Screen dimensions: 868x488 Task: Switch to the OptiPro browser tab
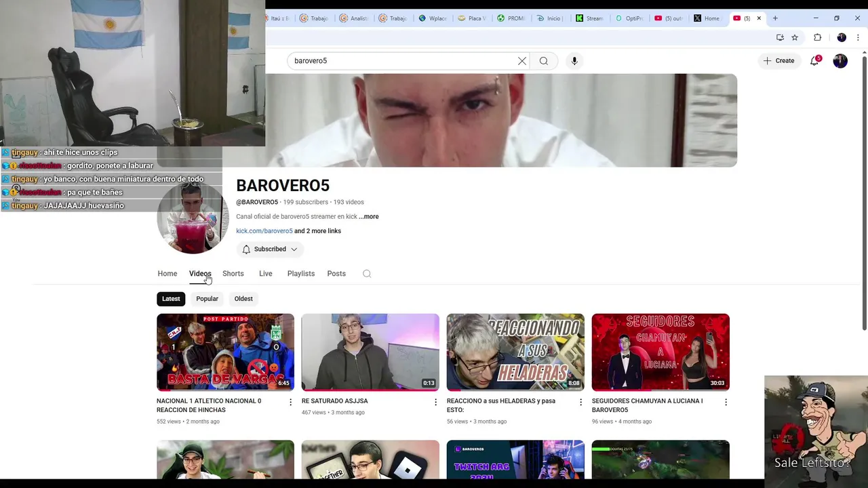pos(629,18)
